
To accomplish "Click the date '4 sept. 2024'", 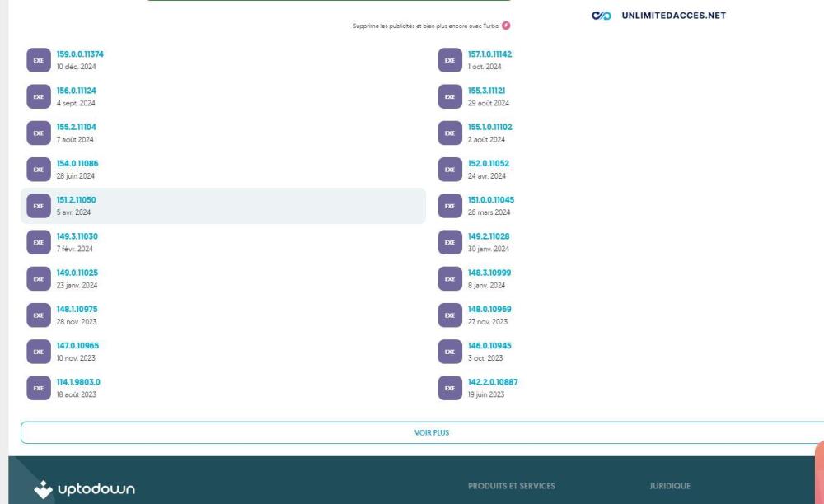I will pos(76,103).
